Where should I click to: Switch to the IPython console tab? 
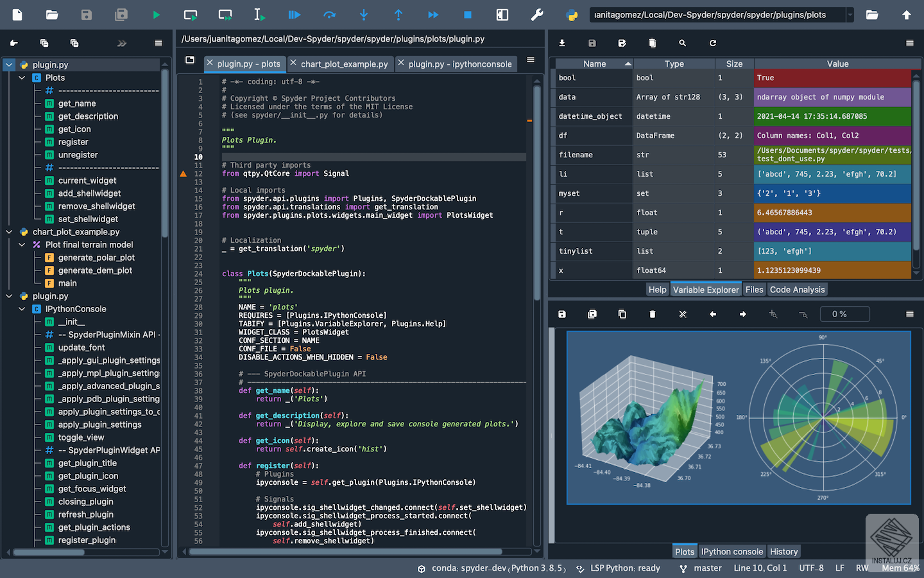(732, 552)
